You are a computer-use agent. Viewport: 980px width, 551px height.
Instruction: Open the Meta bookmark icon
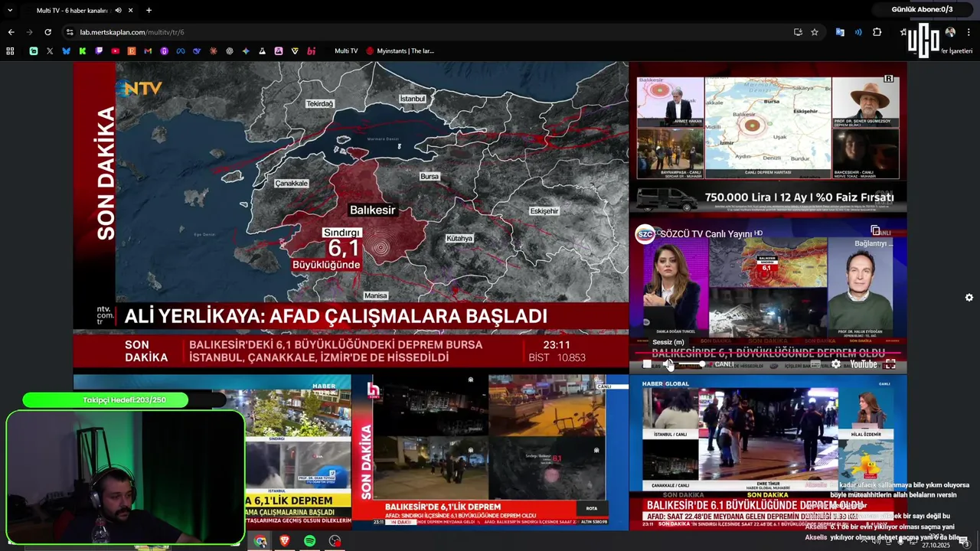click(x=181, y=51)
